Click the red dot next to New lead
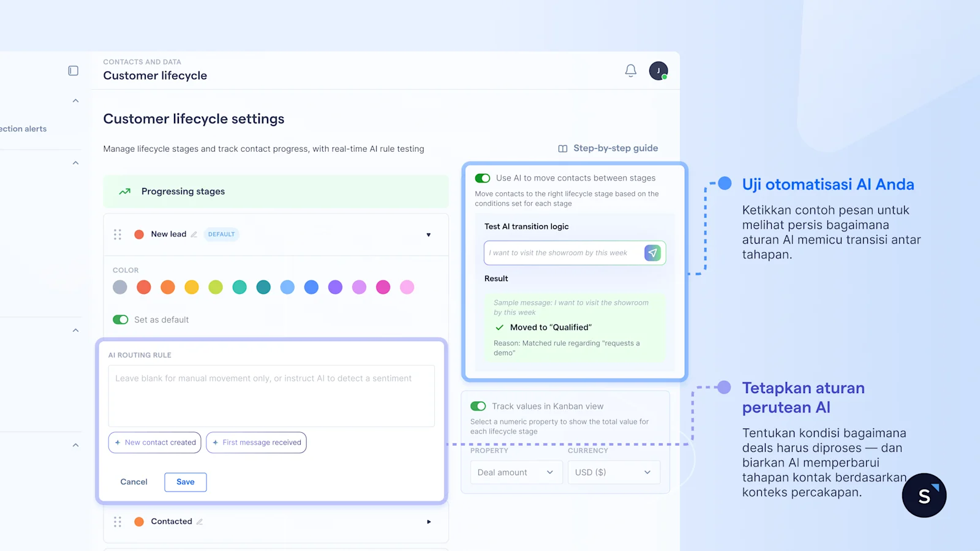Image resolution: width=980 pixels, height=551 pixels. [x=139, y=234]
